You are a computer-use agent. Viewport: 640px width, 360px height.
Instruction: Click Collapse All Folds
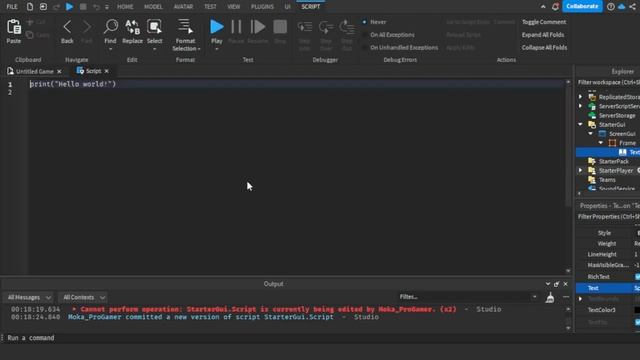click(x=544, y=47)
